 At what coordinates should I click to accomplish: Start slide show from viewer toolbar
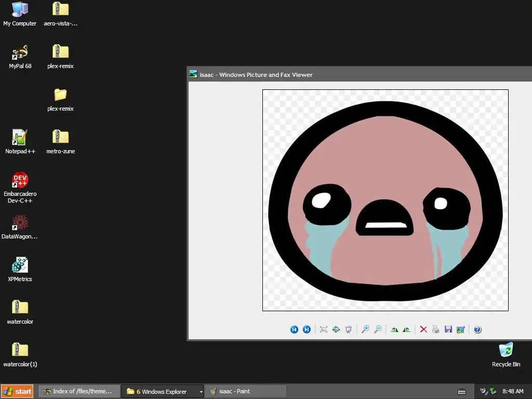(349, 329)
